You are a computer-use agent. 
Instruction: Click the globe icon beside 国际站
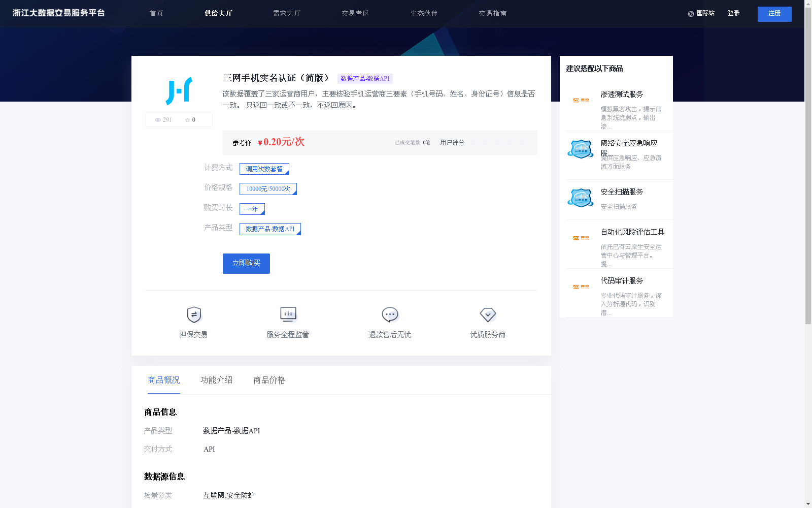click(x=691, y=14)
